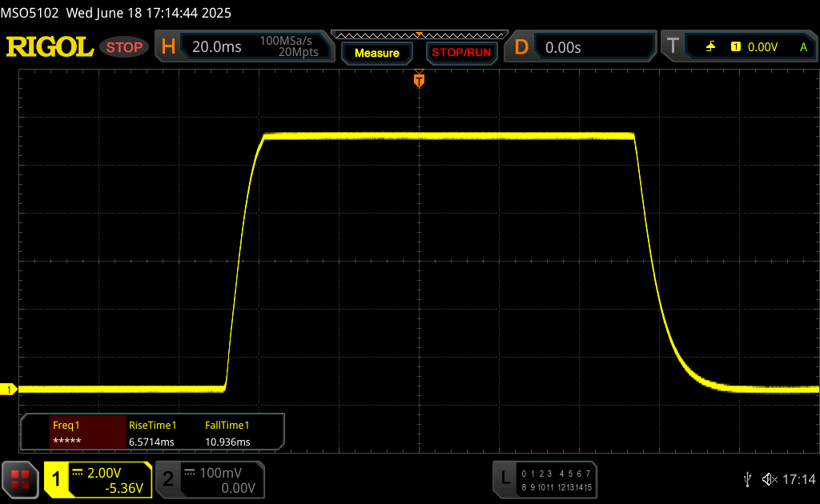Click the orange trigger position T marker

click(x=419, y=79)
